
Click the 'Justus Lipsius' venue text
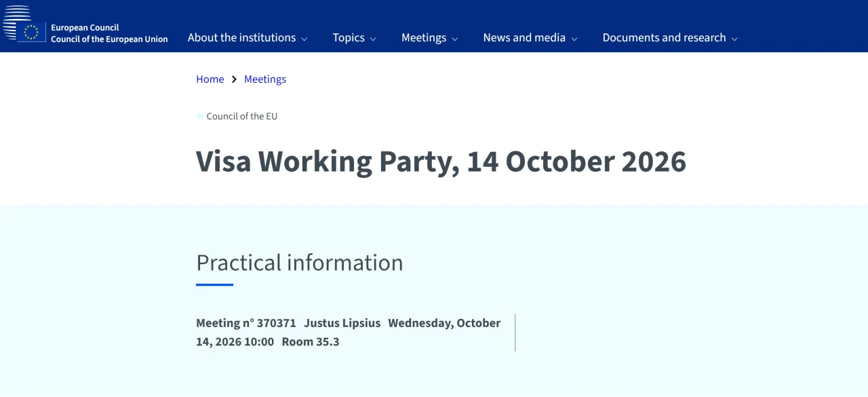342,323
